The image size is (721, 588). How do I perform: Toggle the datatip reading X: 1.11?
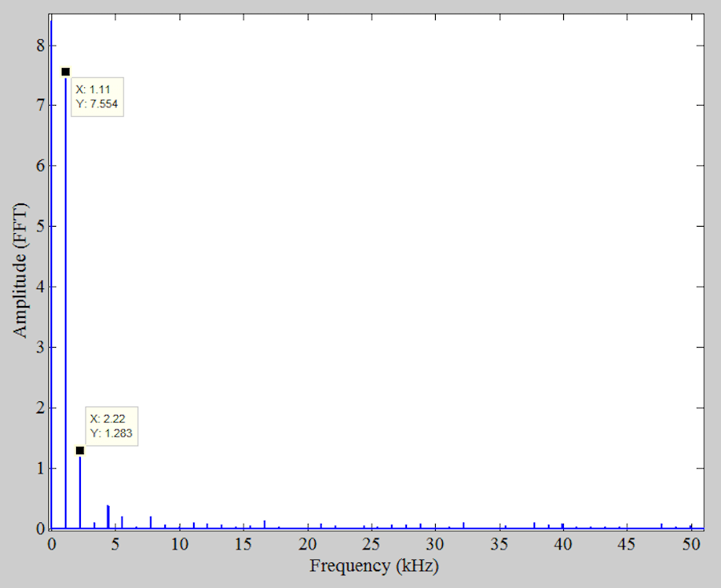coord(93,90)
